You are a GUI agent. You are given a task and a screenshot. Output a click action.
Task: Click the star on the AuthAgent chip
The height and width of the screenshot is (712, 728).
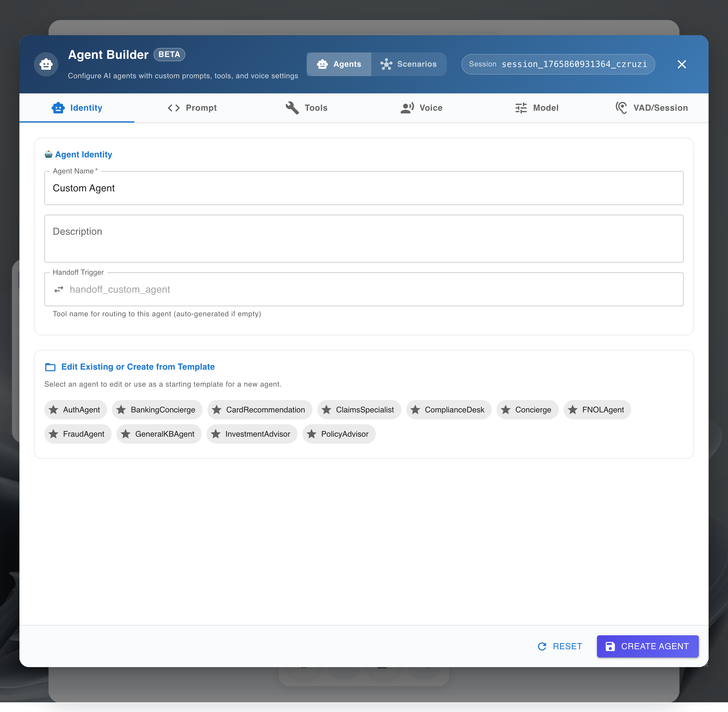coord(53,409)
